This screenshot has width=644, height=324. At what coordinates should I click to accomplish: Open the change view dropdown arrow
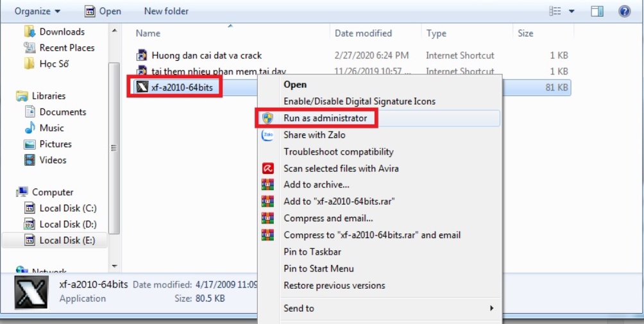[572, 11]
